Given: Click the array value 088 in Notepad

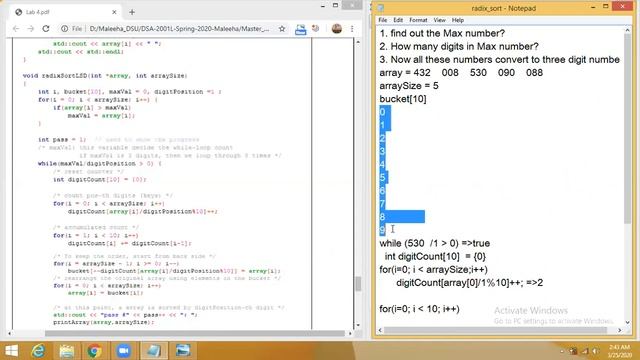Looking at the screenshot, I should [534, 73].
